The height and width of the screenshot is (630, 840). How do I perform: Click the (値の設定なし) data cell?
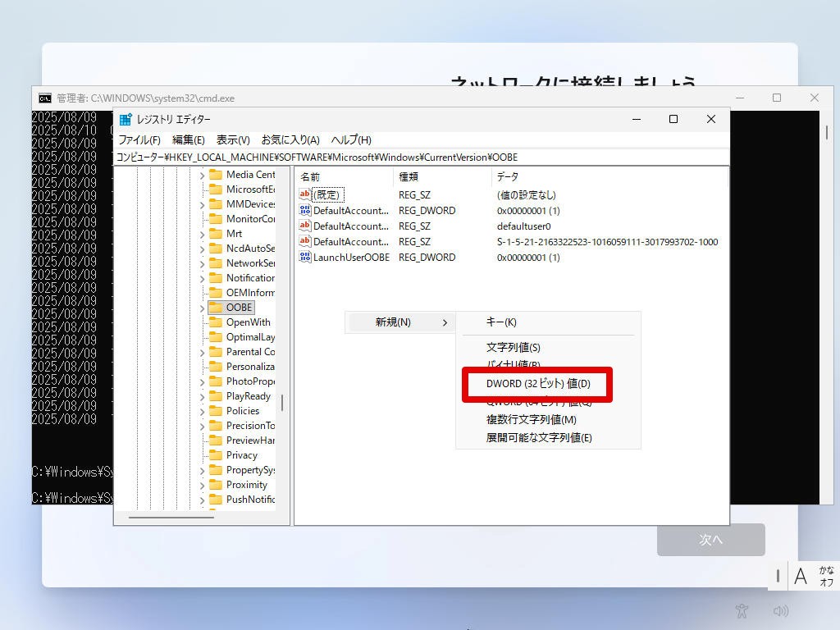[526, 195]
